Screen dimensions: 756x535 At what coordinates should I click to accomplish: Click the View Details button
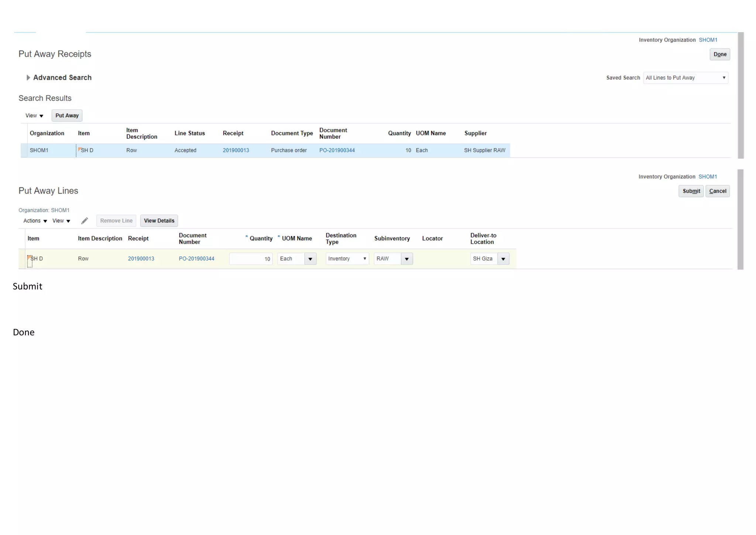click(159, 221)
